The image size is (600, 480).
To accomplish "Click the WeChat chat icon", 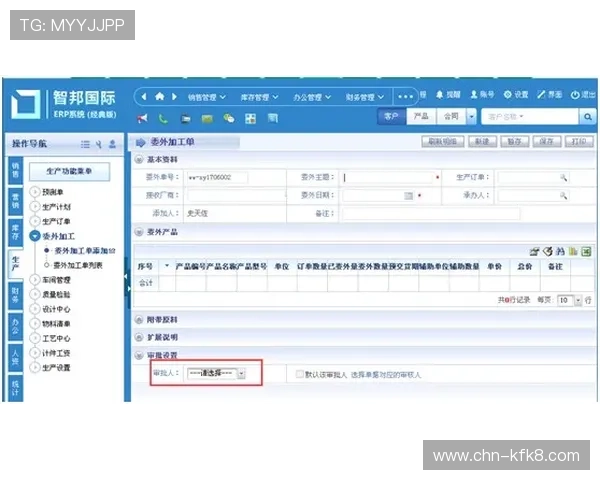I will (x=229, y=119).
